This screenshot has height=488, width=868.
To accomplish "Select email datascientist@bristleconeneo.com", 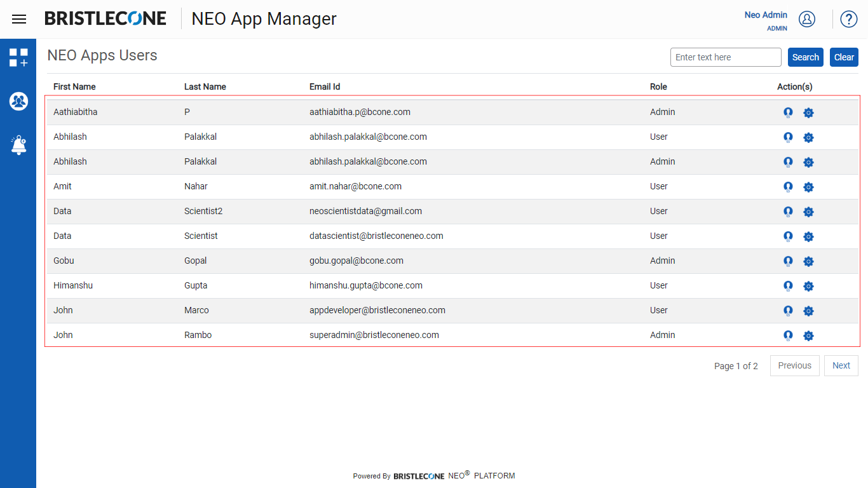I will point(376,236).
